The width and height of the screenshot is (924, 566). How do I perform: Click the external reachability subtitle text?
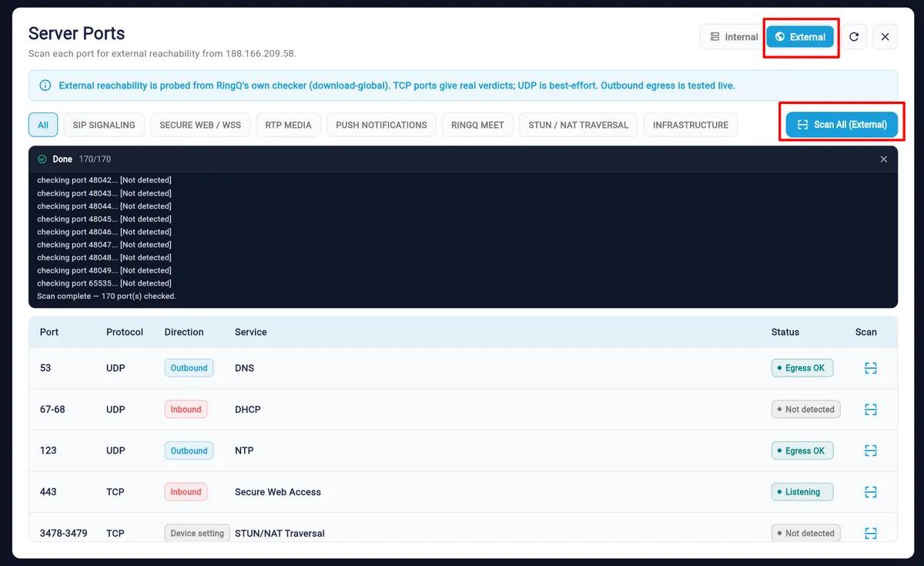tap(162, 54)
